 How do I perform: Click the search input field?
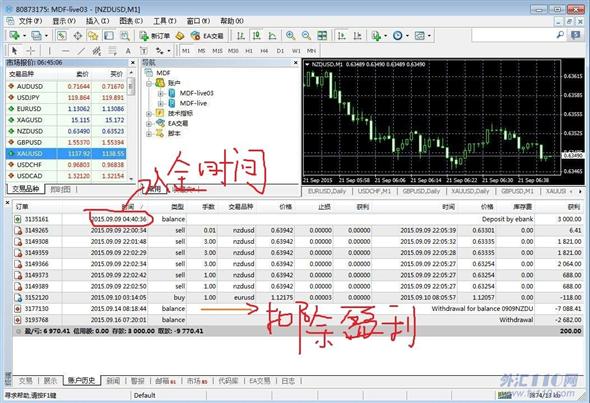(514, 35)
